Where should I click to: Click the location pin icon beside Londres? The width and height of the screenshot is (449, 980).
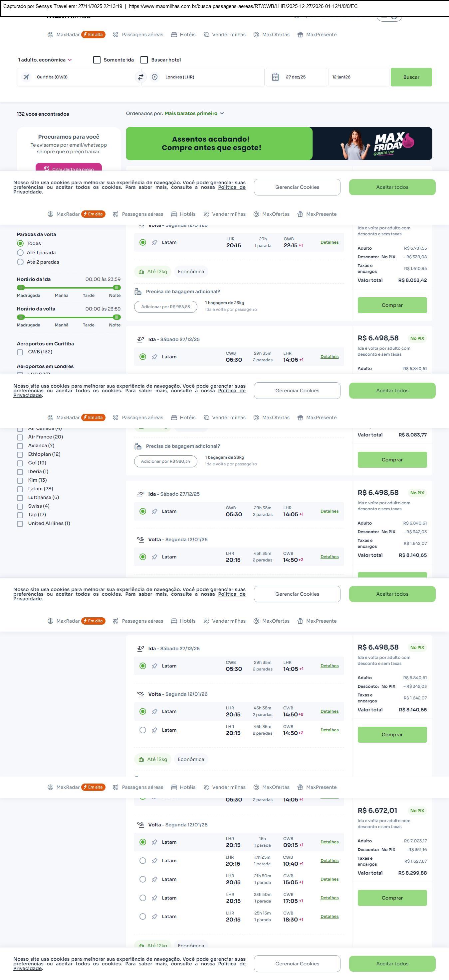click(155, 77)
